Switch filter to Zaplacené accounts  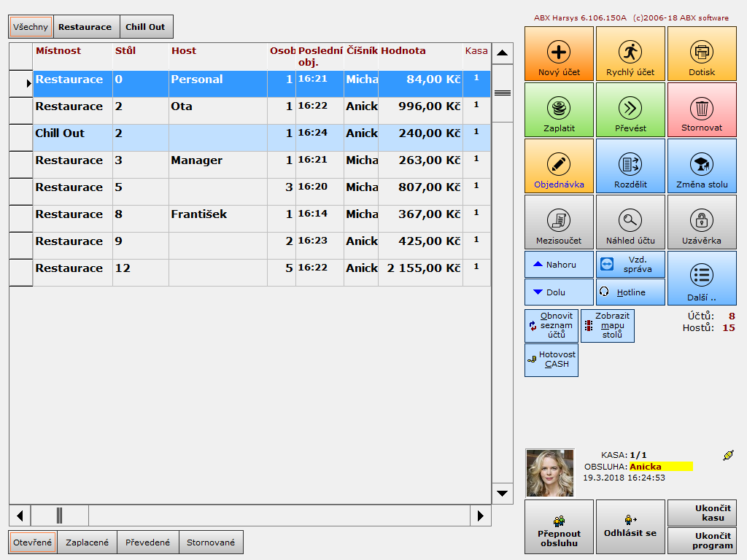tap(87, 542)
